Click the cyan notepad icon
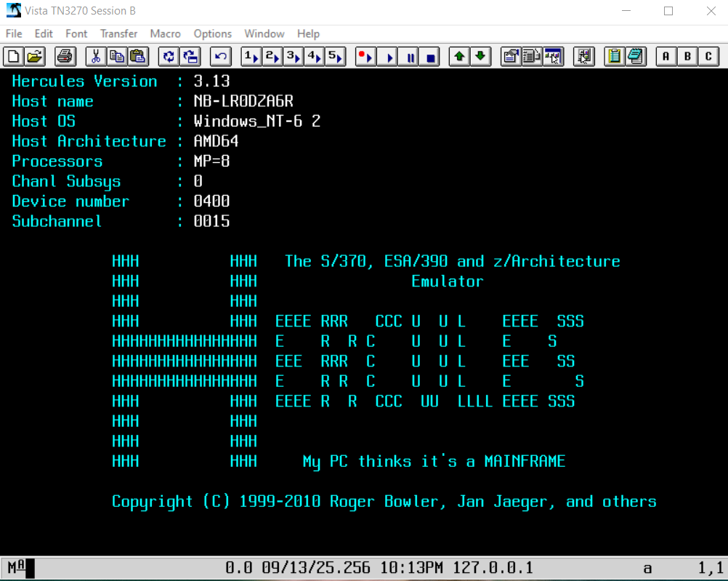Image resolution: width=728 pixels, height=581 pixels. [636, 57]
